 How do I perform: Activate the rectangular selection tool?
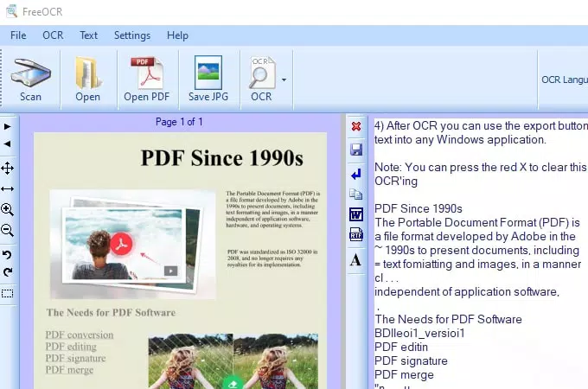(x=8, y=293)
